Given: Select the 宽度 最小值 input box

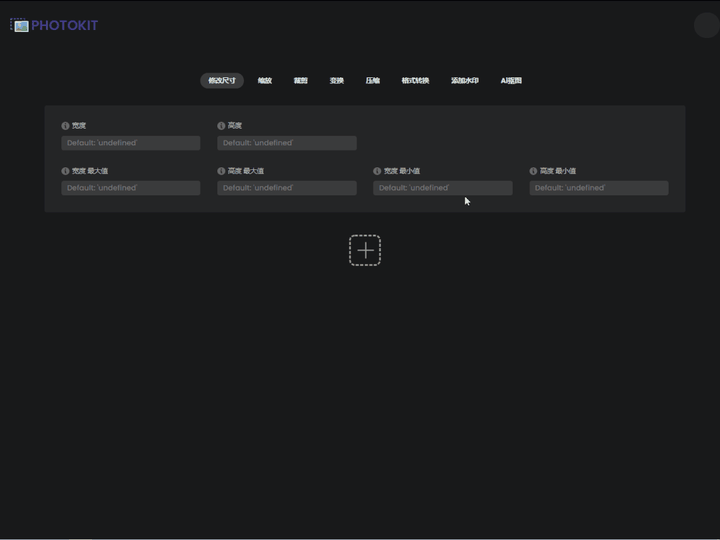Looking at the screenshot, I should (443, 188).
